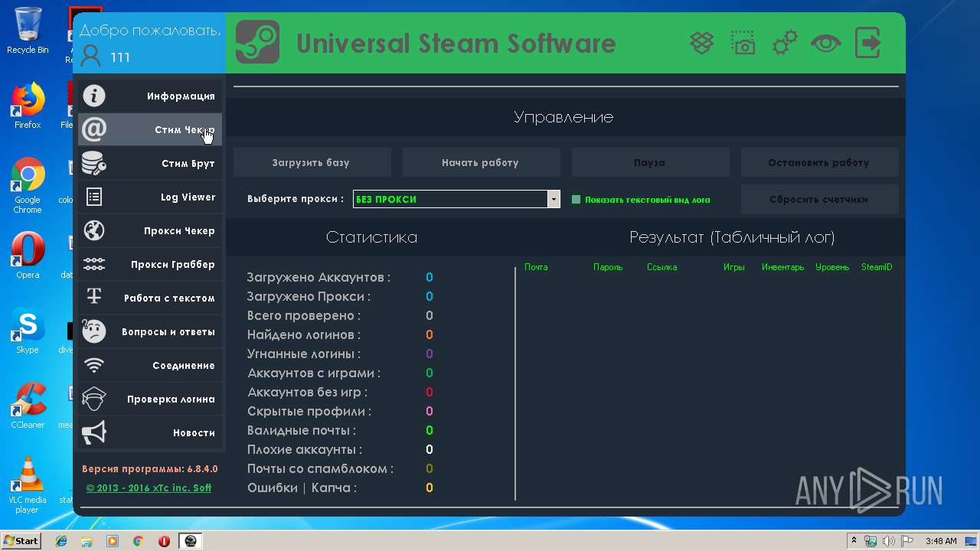Open the Dropbox icon in the header
This screenshot has width=980, height=551.
[x=702, y=43]
